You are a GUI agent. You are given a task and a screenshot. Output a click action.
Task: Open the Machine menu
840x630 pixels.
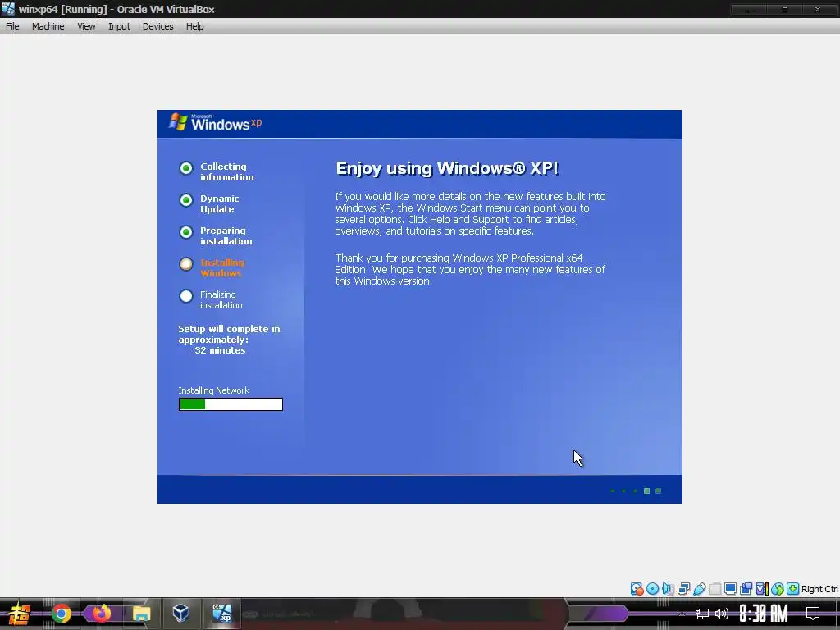[48, 26]
